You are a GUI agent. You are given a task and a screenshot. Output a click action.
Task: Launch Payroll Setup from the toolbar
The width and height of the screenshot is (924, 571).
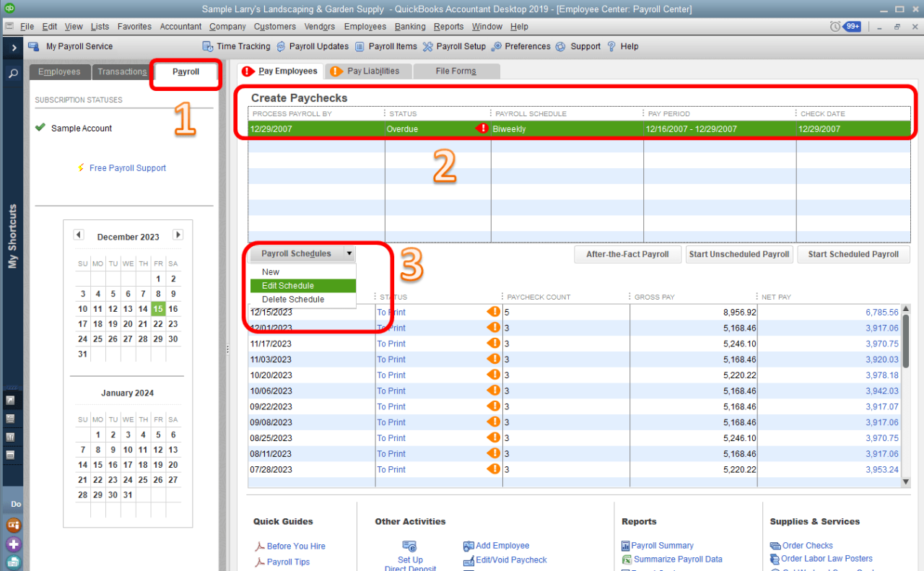[454, 45]
